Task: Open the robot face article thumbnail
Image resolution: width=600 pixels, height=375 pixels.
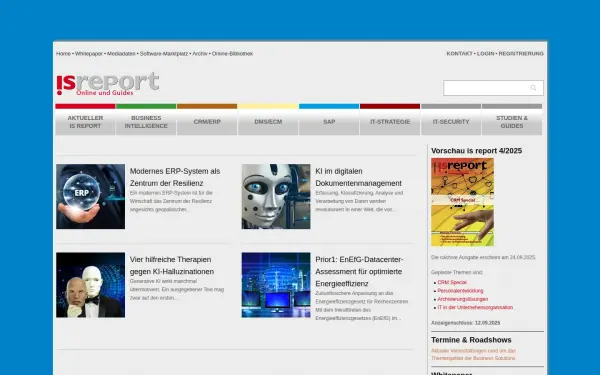Action: [x=276, y=197]
